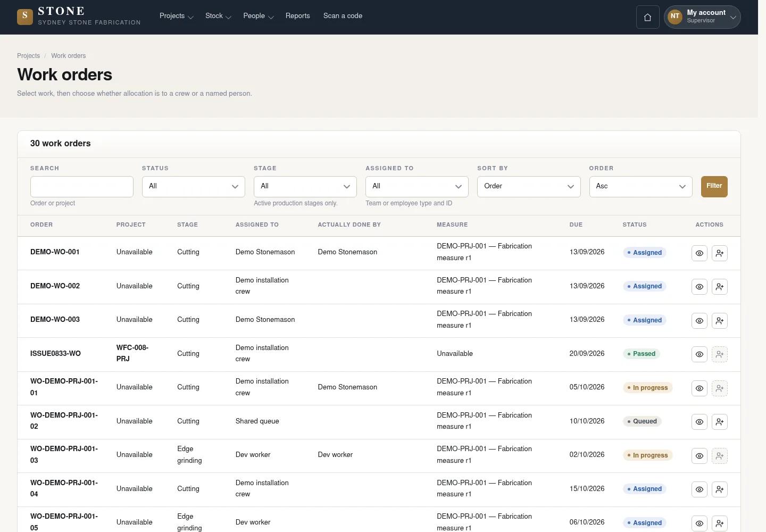Open the Projects menu in the navbar
The image size is (766, 532).
click(x=176, y=16)
